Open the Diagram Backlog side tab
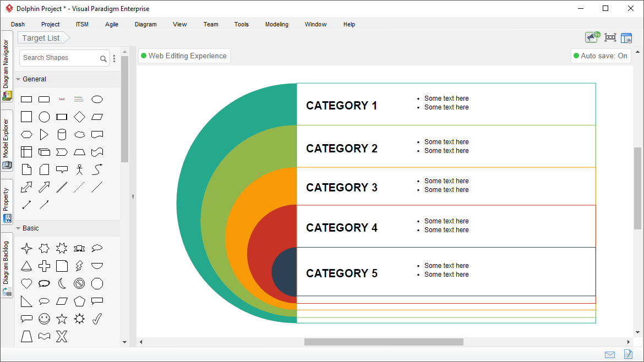This screenshot has height=362, width=644. pyautogui.click(x=7, y=265)
